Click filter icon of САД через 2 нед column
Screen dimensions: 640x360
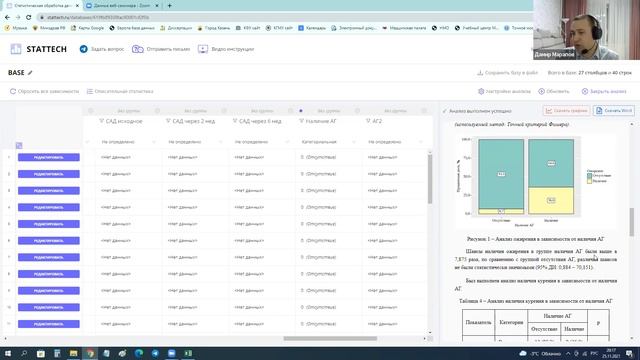pos(168,121)
